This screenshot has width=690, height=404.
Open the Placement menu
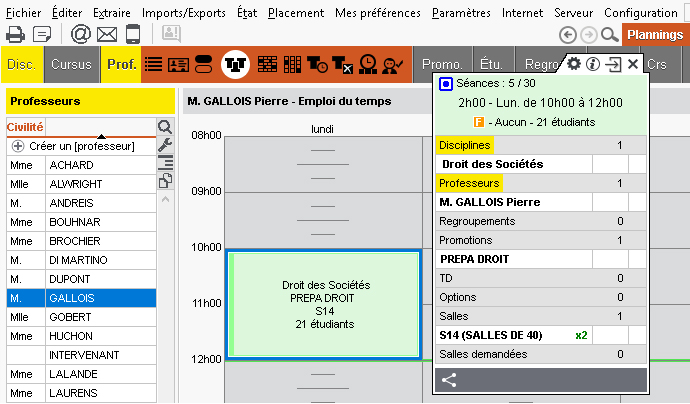pyautogui.click(x=296, y=13)
